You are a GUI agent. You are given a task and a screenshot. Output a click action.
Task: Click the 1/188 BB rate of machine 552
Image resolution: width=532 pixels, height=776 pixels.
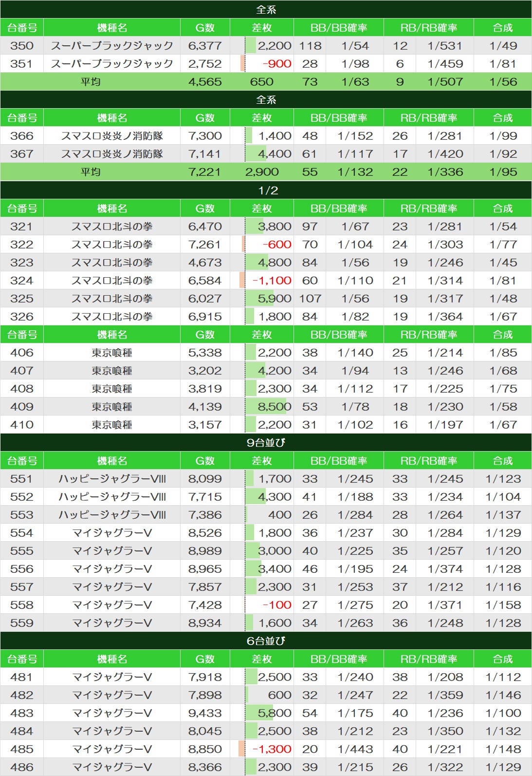click(355, 497)
